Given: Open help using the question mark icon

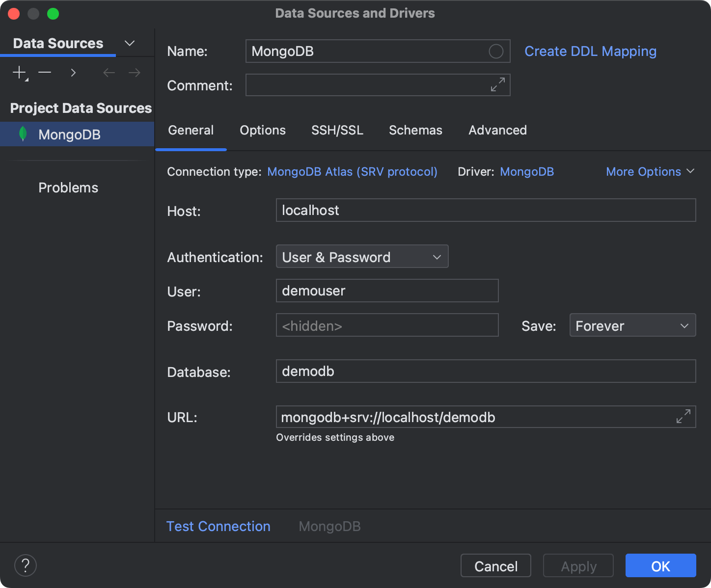Looking at the screenshot, I should click(x=26, y=565).
